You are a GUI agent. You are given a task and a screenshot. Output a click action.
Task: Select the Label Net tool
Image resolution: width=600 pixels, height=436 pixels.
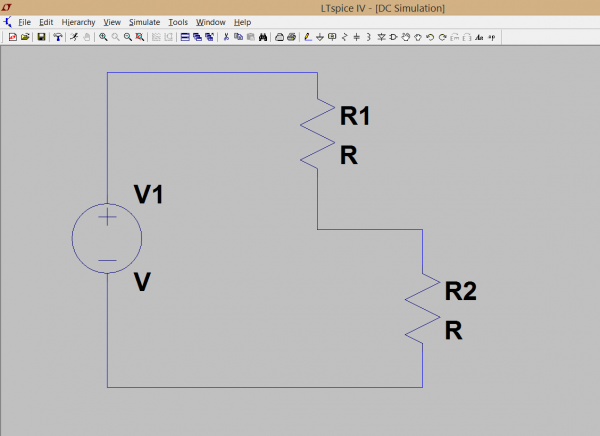click(x=332, y=37)
